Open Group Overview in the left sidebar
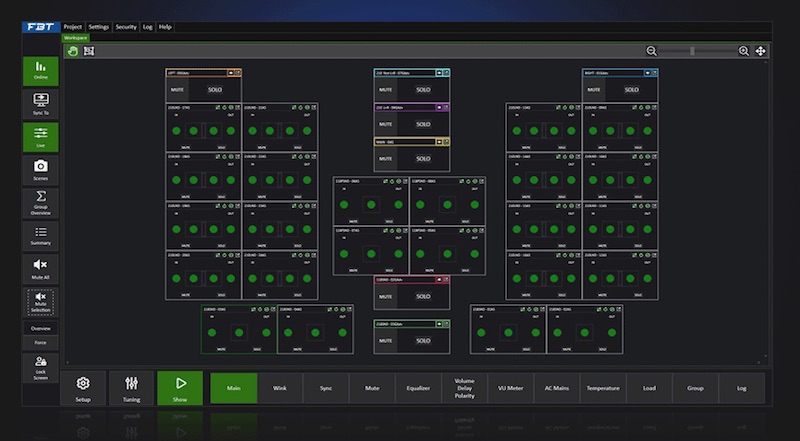 pos(40,202)
